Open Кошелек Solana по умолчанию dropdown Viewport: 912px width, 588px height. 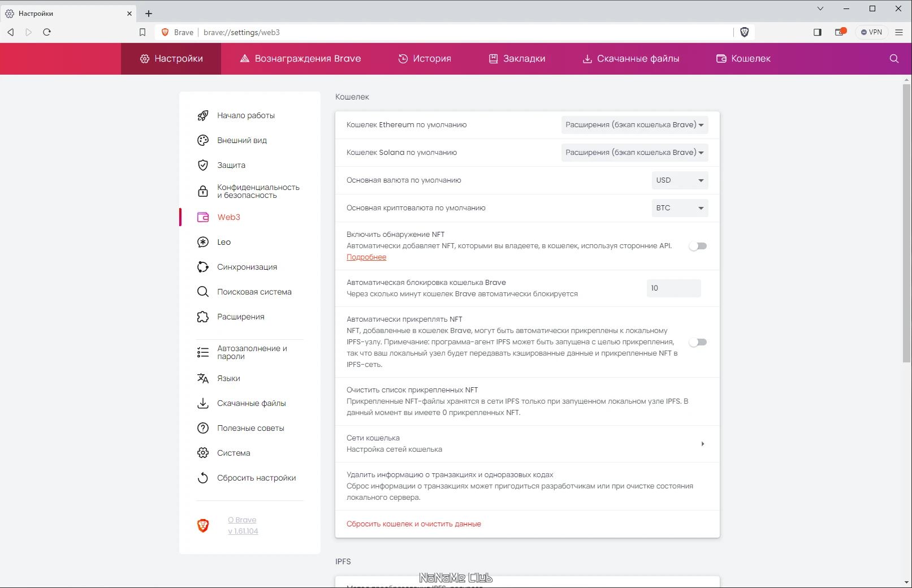(634, 153)
